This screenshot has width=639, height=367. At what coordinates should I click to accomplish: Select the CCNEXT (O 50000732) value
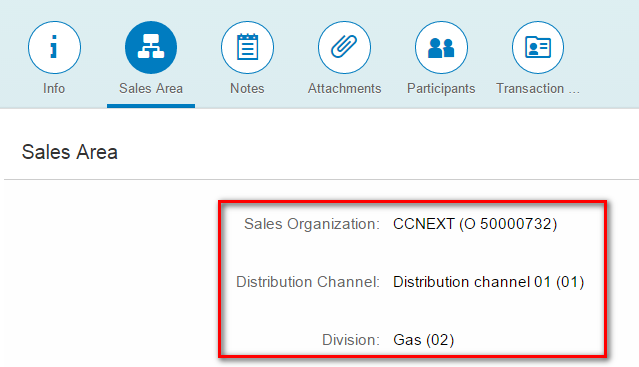[x=475, y=224]
